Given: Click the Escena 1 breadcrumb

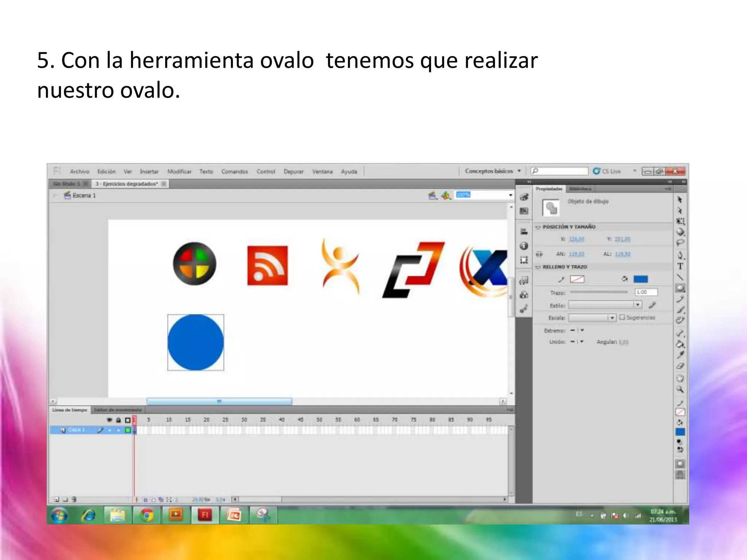Looking at the screenshot, I should [x=80, y=195].
